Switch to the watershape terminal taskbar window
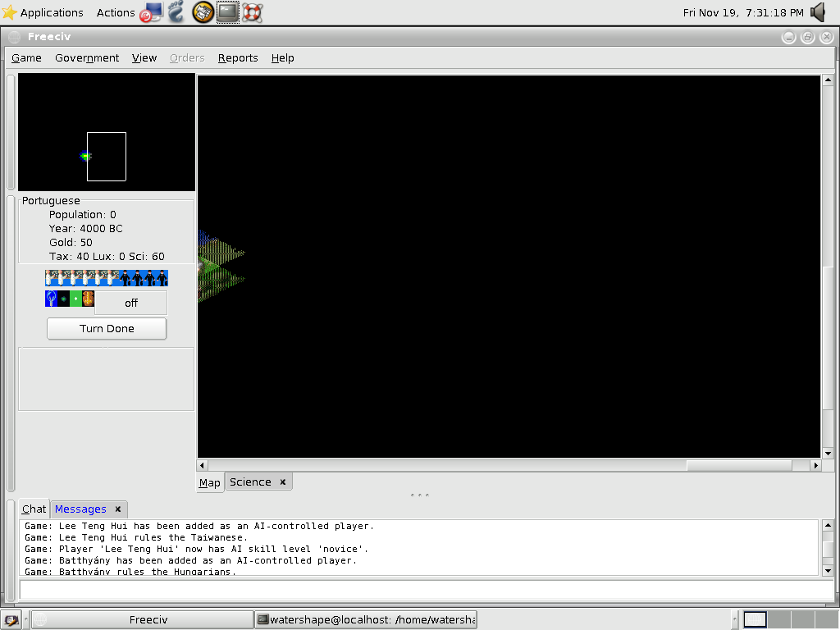840x630 pixels. point(367,620)
